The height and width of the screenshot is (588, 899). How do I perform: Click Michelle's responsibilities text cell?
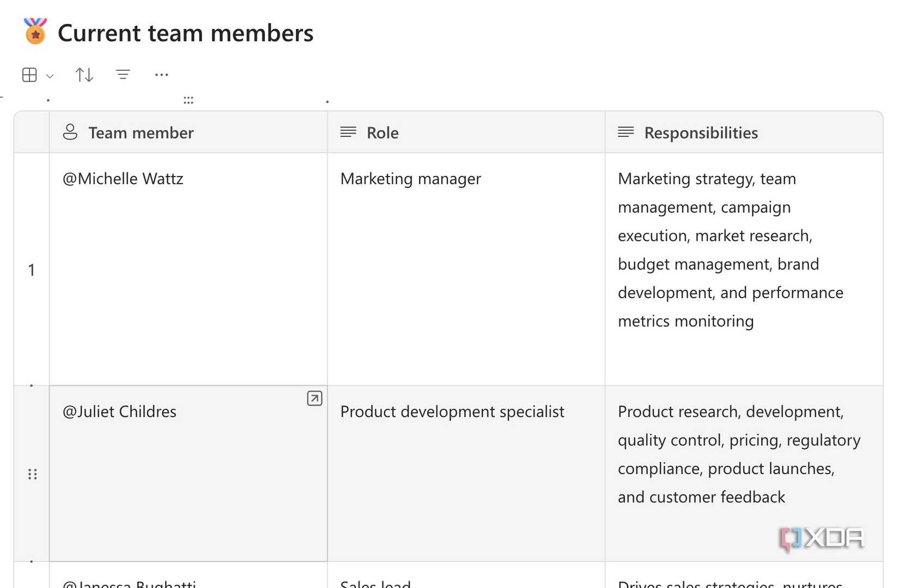[x=730, y=250]
